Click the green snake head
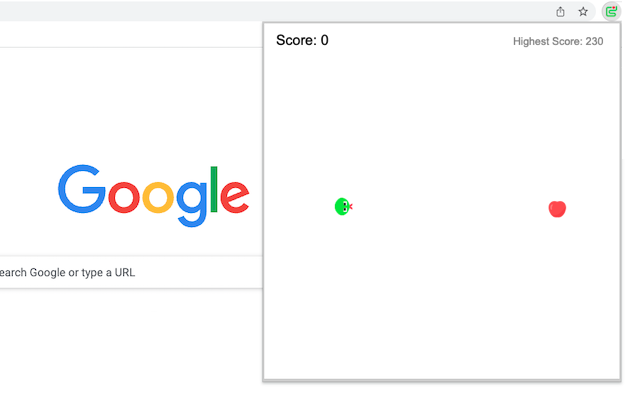Viewport: 640px width, 400px height. click(341, 206)
